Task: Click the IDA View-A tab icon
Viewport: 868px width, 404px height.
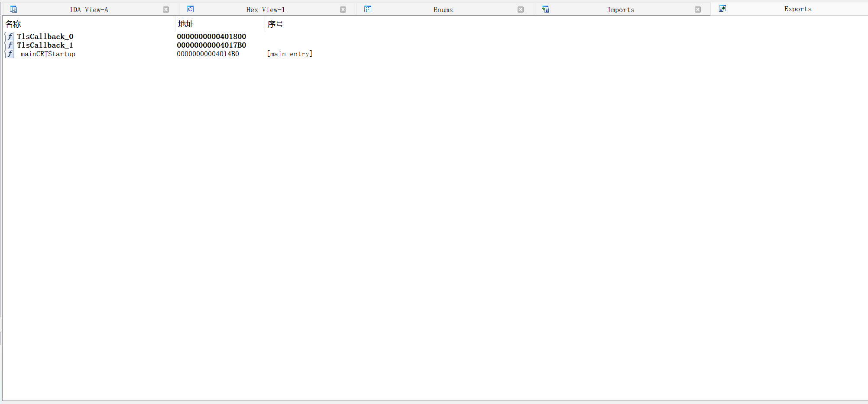Action: (x=13, y=9)
